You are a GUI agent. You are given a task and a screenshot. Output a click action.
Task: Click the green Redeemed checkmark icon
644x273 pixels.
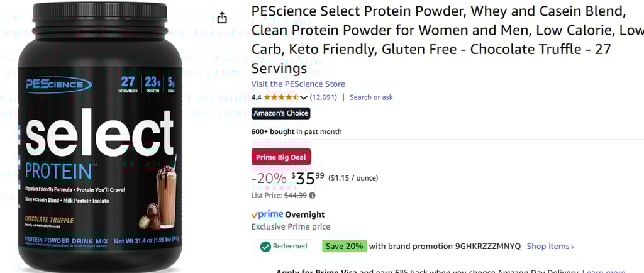(265, 247)
